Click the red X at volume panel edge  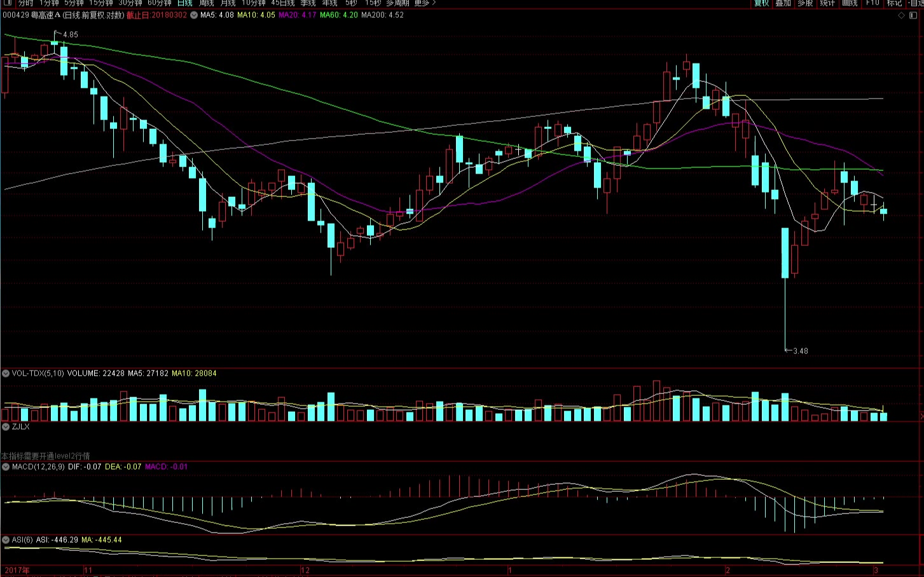tap(921, 416)
